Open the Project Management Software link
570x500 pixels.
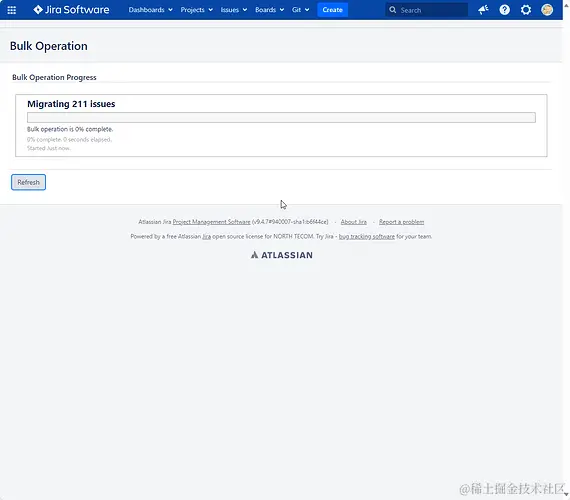click(x=211, y=222)
